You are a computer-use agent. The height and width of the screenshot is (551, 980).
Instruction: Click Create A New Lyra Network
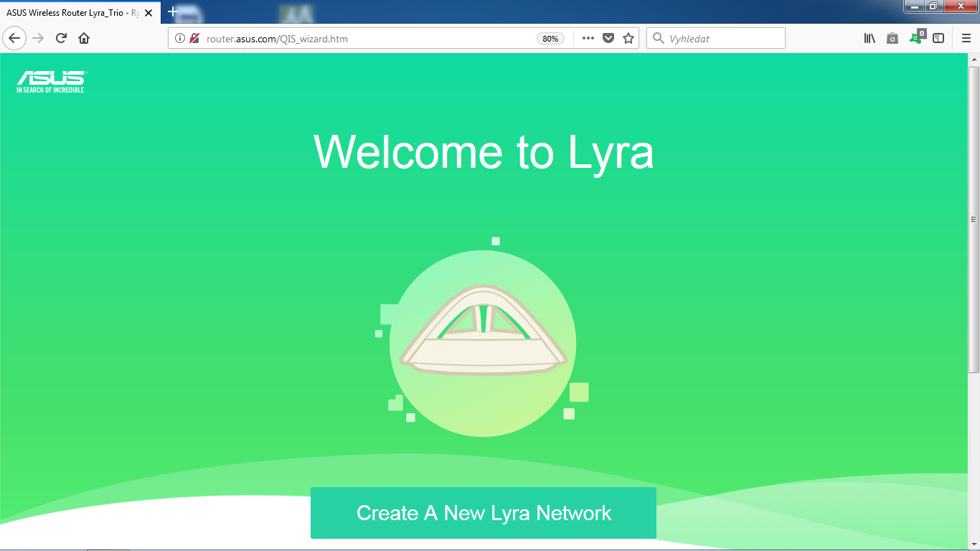[x=484, y=513]
